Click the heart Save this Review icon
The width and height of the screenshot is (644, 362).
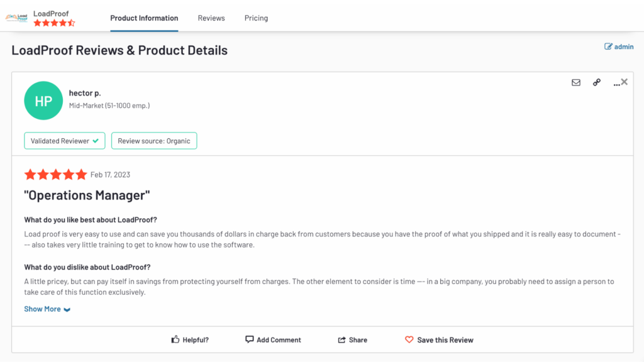coord(409,339)
